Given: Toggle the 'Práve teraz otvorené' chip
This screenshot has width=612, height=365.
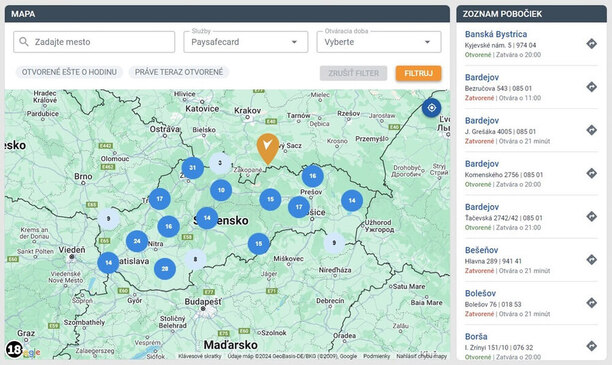Looking at the screenshot, I should [179, 72].
